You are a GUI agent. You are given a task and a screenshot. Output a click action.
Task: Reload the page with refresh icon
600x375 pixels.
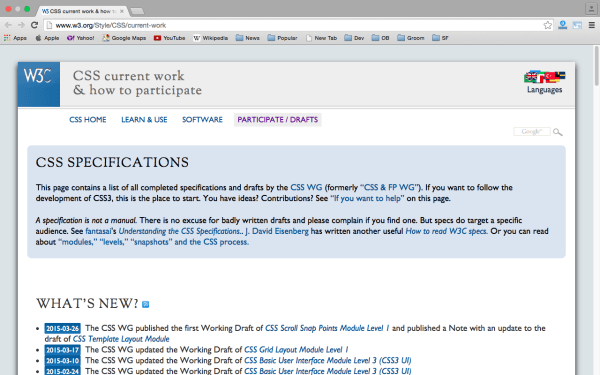(x=34, y=25)
